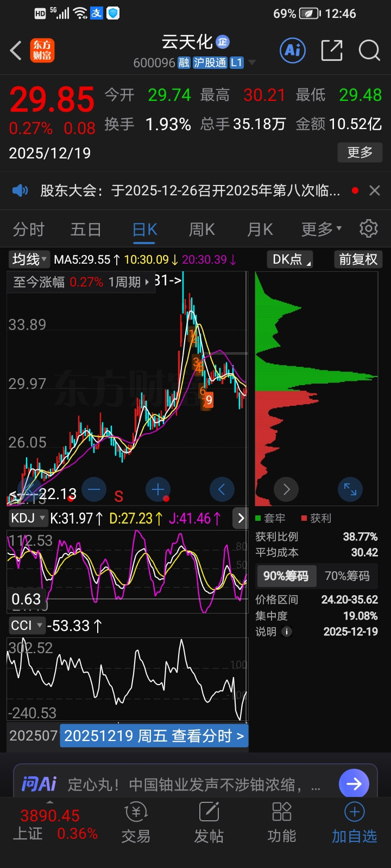391x868 pixels.
Task: Tap the back arrow icon
Action: click(x=16, y=51)
